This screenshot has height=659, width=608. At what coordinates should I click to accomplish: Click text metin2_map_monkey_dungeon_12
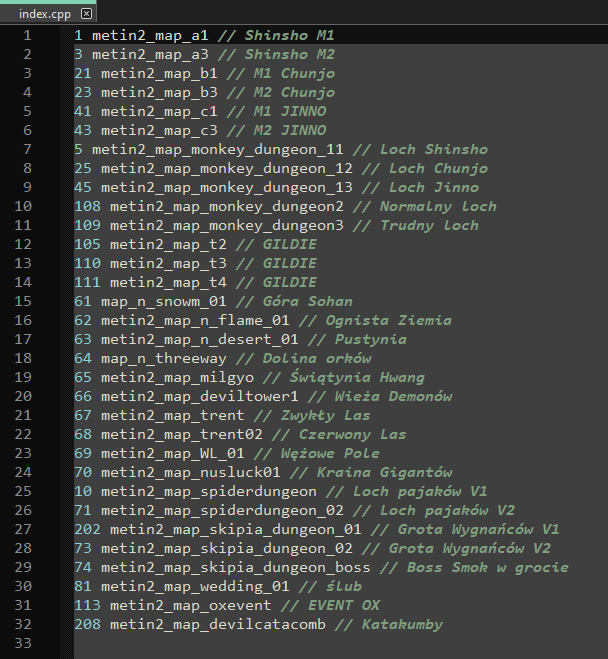point(226,169)
